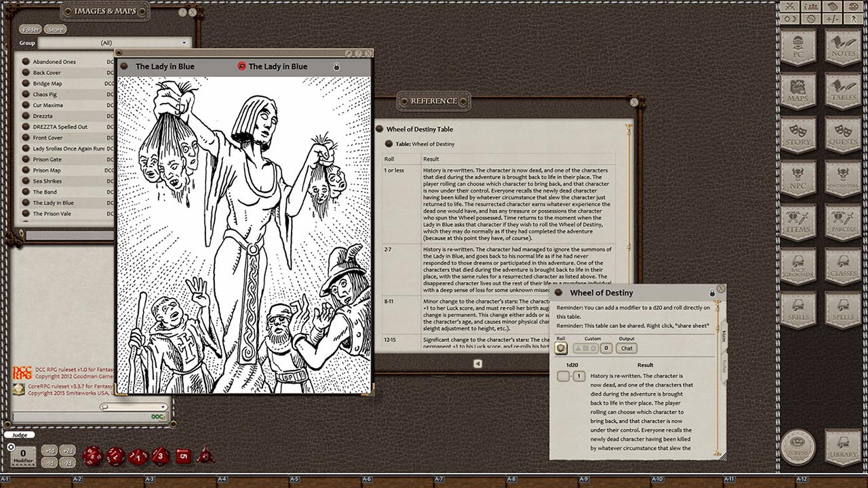Expand the Group dropdown showing (All)
This screenshot has width=868, height=488.
click(x=183, y=43)
